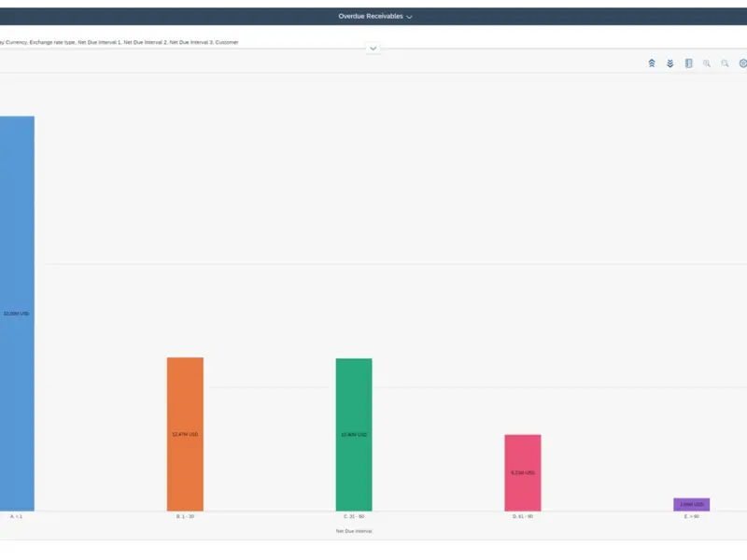Click the zoom in magnifier icon
This screenshot has height=560, width=747.
pyautogui.click(x=707, y=63)
